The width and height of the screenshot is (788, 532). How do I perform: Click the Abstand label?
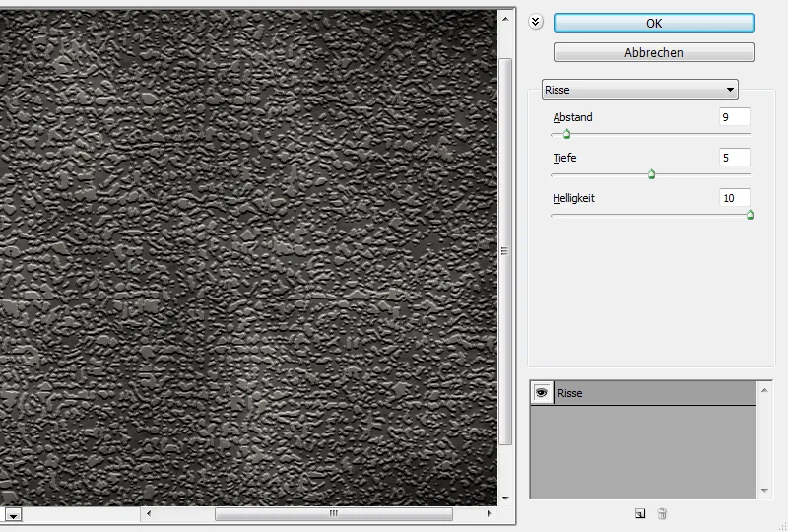pos(572,117)
